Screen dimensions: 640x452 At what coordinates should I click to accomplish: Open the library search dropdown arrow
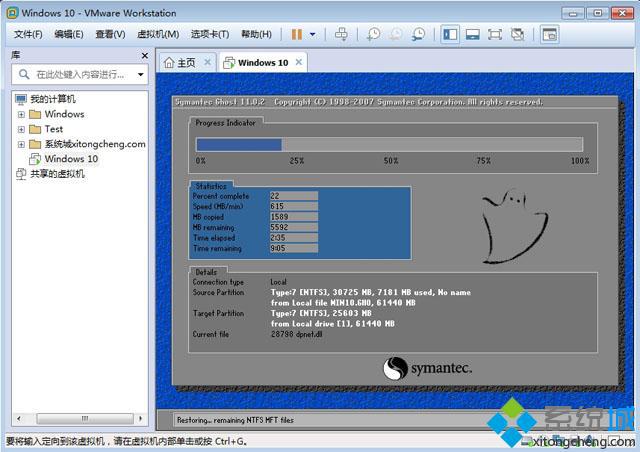pyautogui.click(x=140, y=75)
